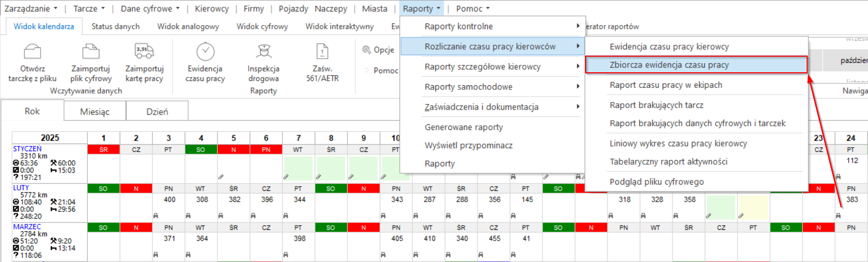The height and width of the screenshot is (262, 868).
Task: Select the Miesiąc calendar tab
Action: 95,112
